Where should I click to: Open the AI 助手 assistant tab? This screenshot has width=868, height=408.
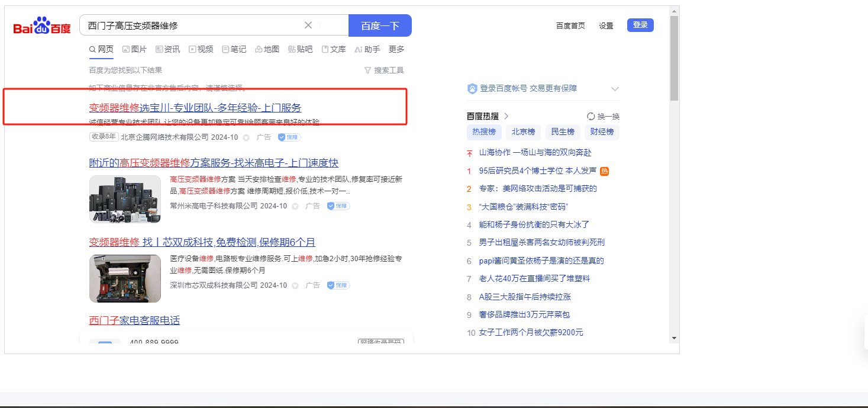(x=367, y=49)
